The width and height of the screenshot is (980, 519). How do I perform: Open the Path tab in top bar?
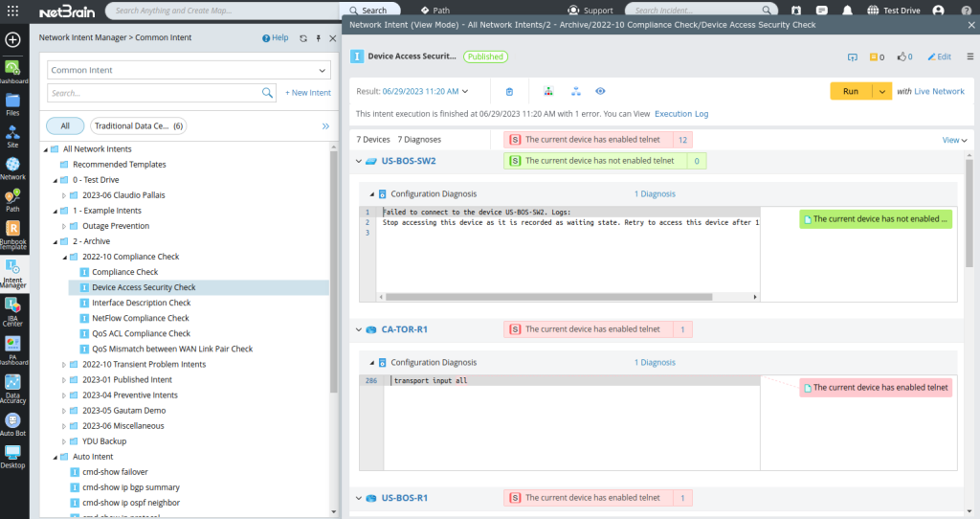coord(435,11)
